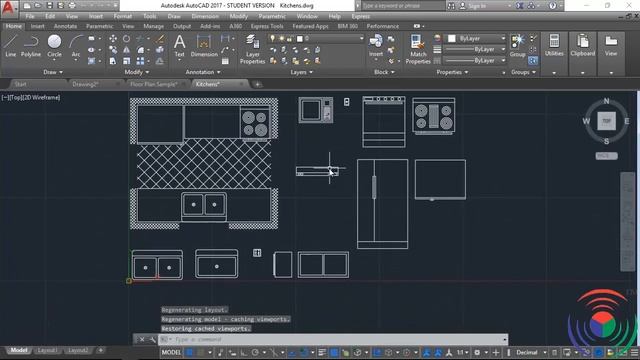Toggle annotation visibility in status bar

427,352
